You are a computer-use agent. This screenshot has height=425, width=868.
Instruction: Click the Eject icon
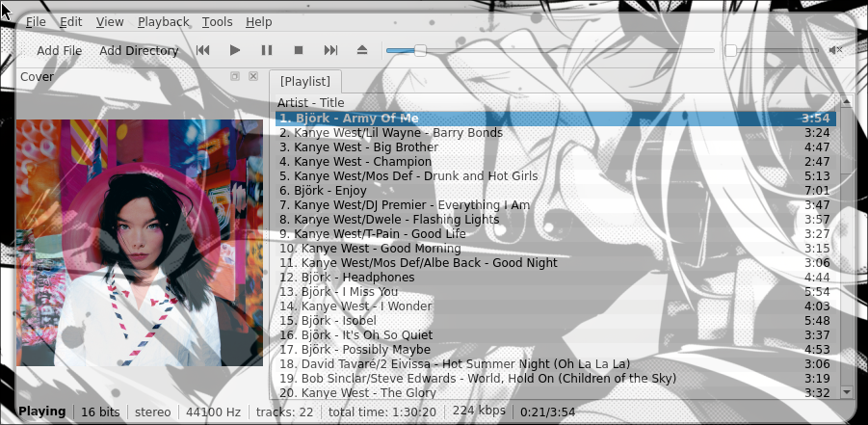pos(362,50)
